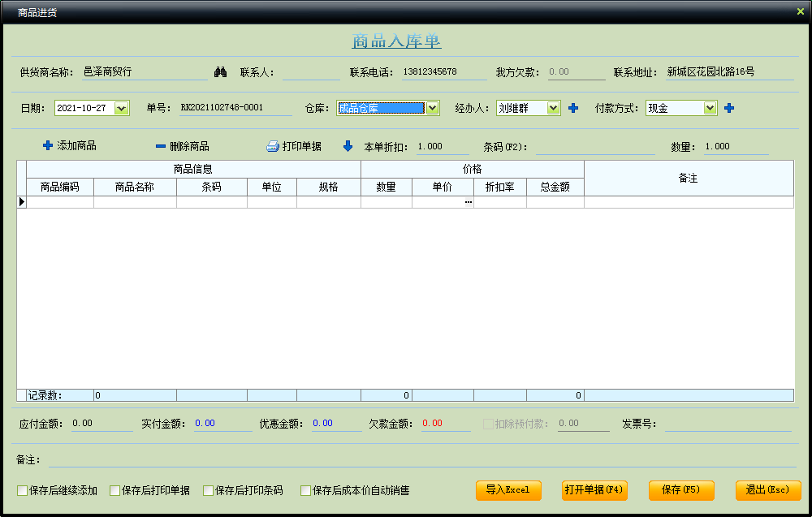Click the bottom 备注 input field
This screenshot has height=517, width=812.
point(422,459)
